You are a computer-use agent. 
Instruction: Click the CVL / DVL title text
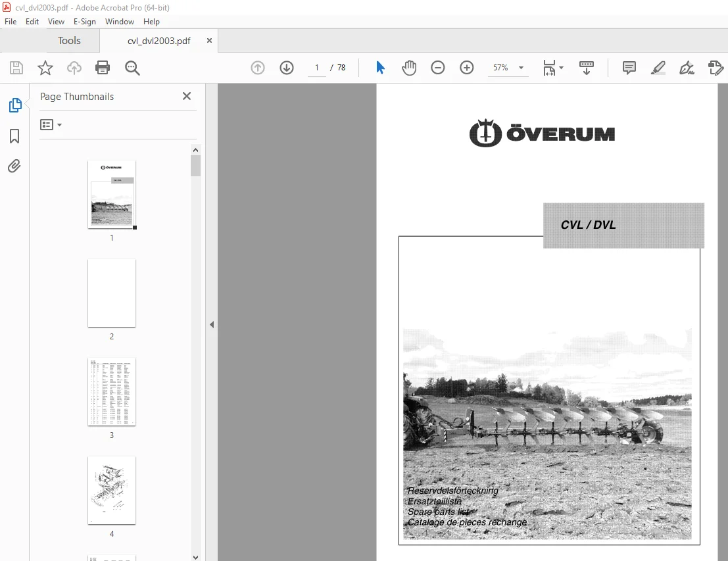pos(588,225)
